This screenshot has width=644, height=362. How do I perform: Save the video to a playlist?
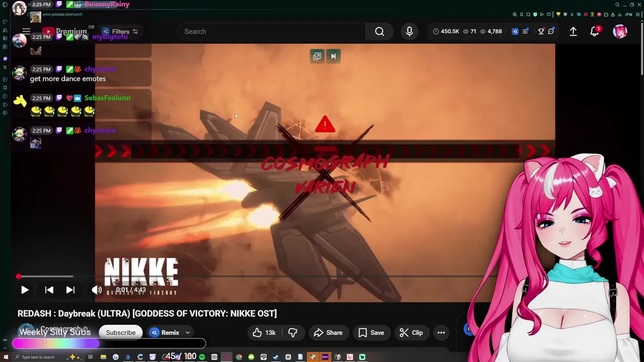[371, 332]
